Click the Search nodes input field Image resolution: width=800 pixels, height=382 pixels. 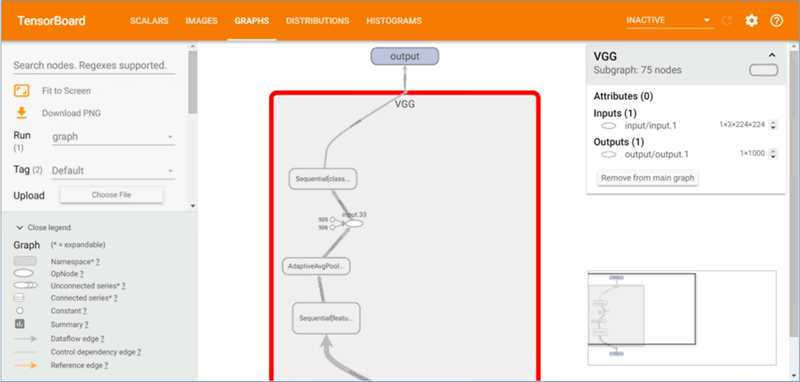pos(94,66)
